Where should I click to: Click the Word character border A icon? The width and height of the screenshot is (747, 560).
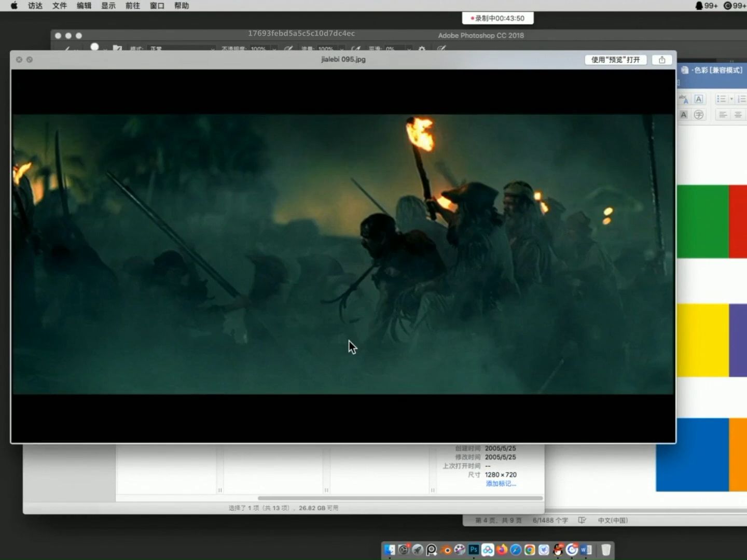(x=699, y=99)
